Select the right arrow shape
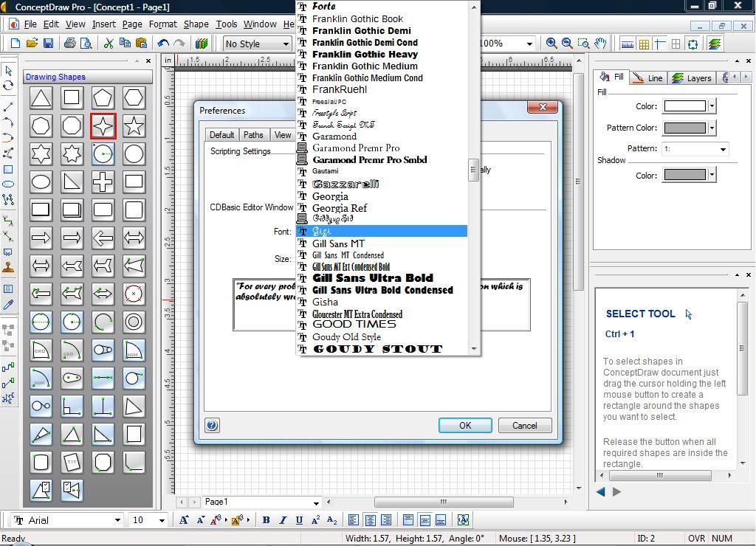 click(x=41, y=238)
